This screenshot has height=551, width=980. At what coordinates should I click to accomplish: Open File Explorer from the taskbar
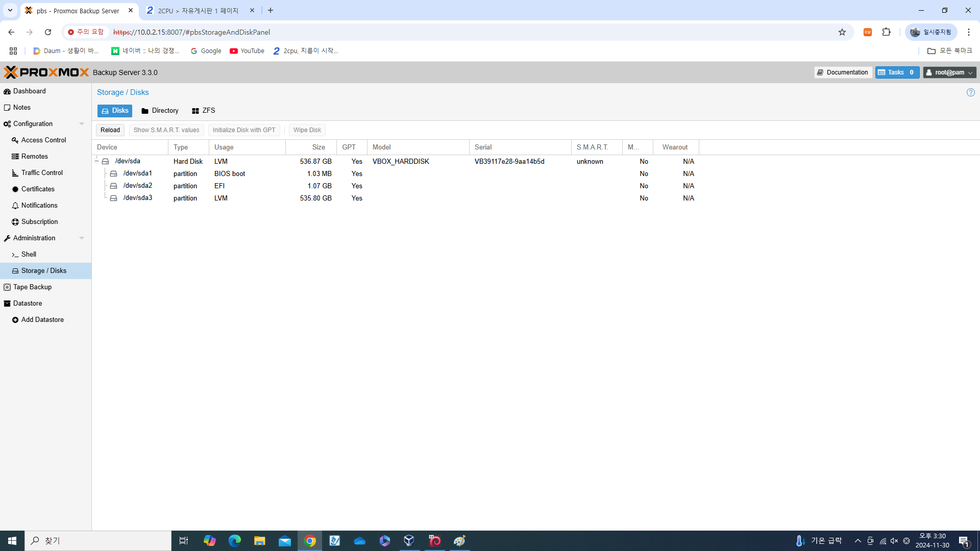point(260,541)
